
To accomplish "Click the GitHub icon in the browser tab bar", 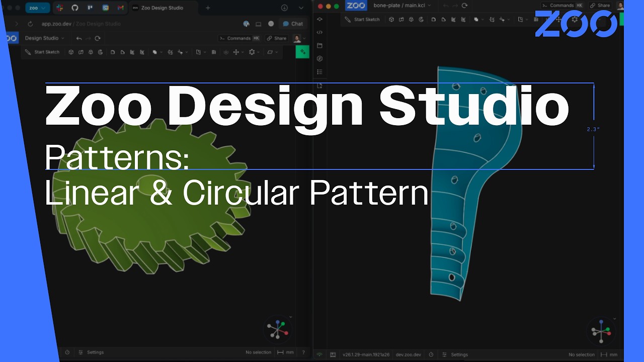I will point(75,8).
